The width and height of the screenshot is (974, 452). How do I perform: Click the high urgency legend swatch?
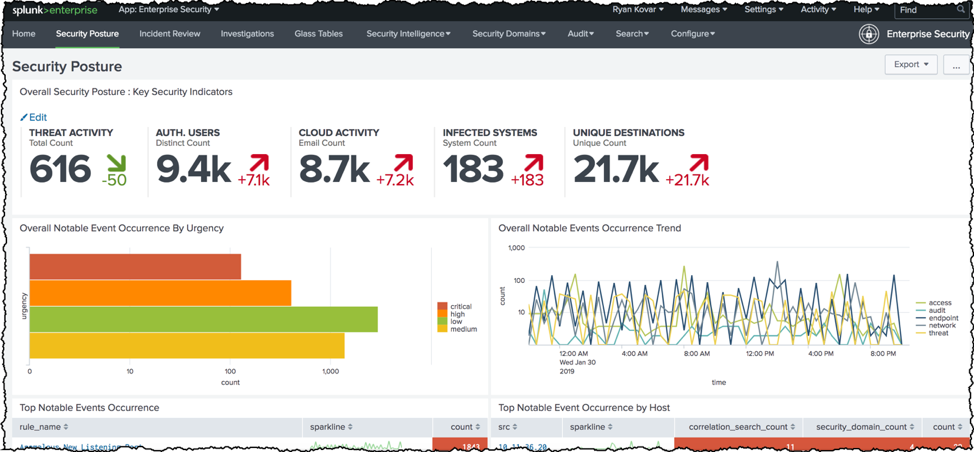click(443, 314)
